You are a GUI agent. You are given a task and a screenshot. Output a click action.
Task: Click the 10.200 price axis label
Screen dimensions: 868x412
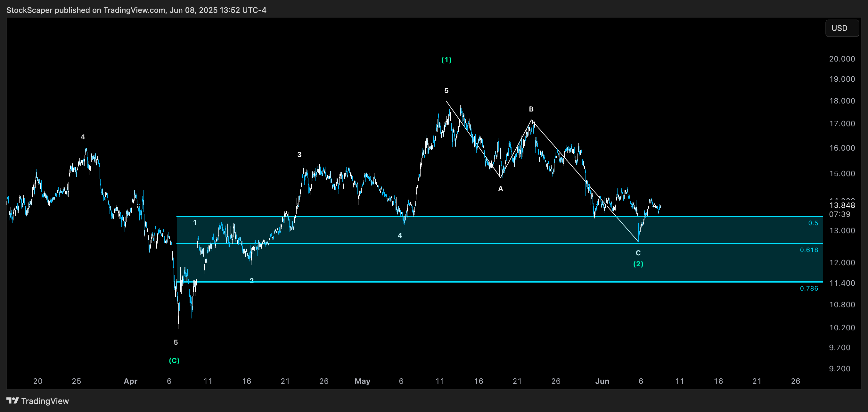click(x=842, y=328)
